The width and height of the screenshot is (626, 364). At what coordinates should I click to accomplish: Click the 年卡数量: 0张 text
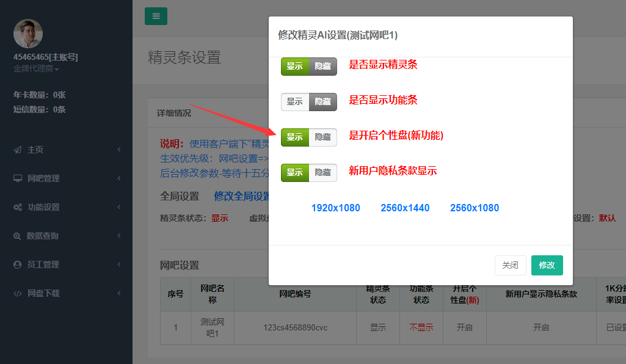coord(40,95)
